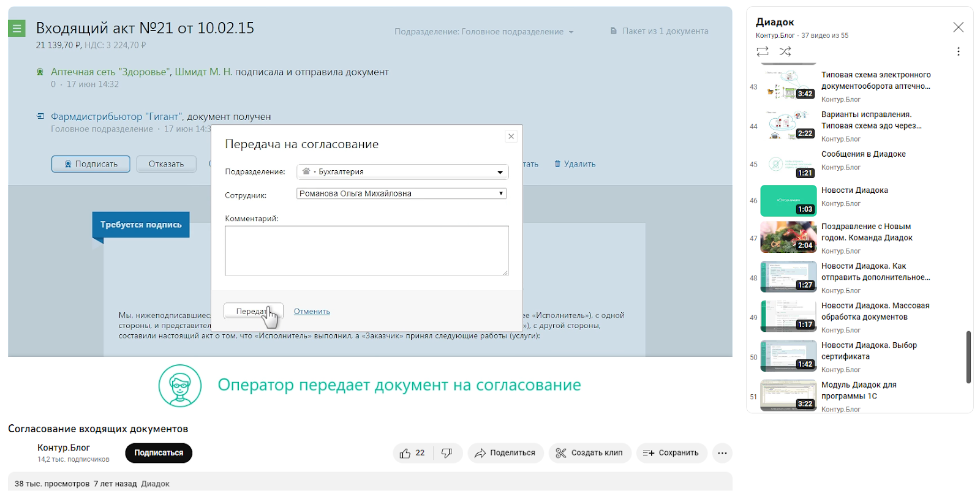Open the green hamburger menu icon

[x=17, y=28]
